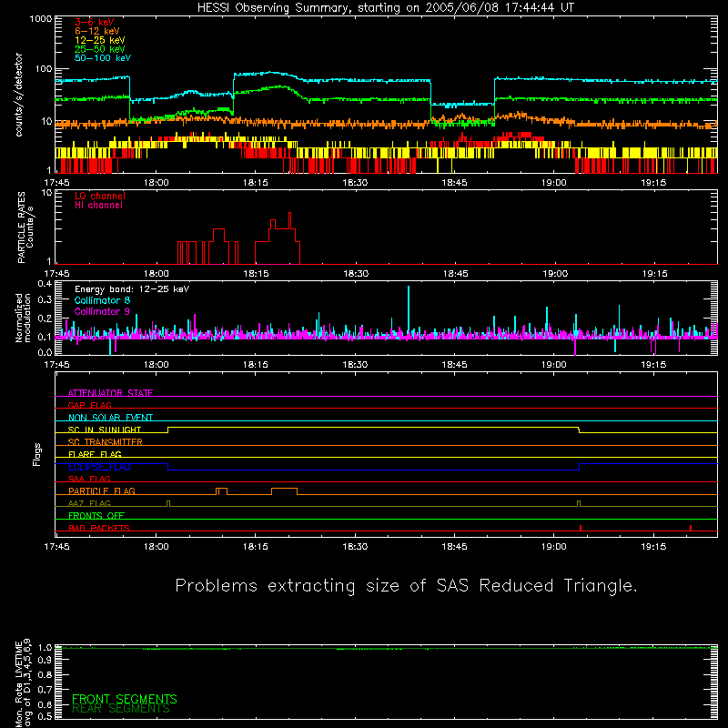Screen dimensions: 728x728
Task: Select the 25-50 keV legend label
Action: click(100, 49)
